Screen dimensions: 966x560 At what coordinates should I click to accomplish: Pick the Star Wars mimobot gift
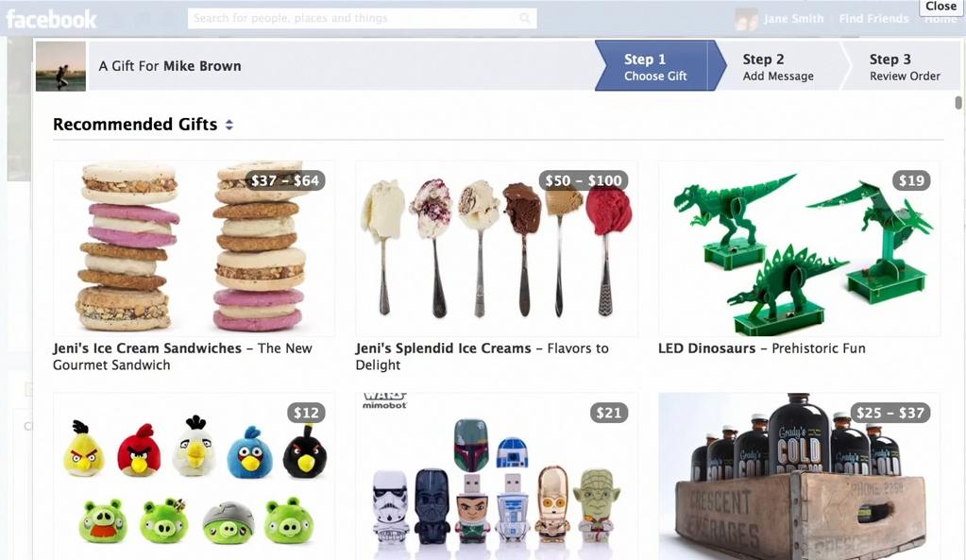tap(497, 476)
